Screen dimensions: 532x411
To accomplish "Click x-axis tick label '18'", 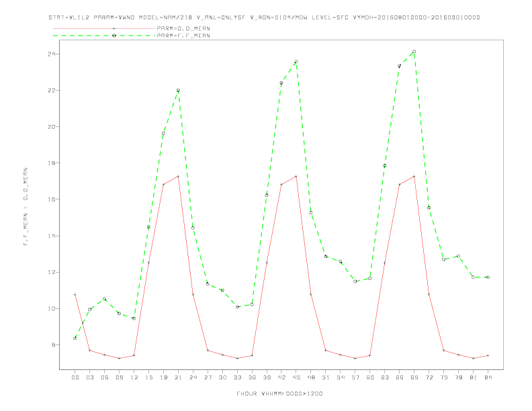I will [163, 377].
